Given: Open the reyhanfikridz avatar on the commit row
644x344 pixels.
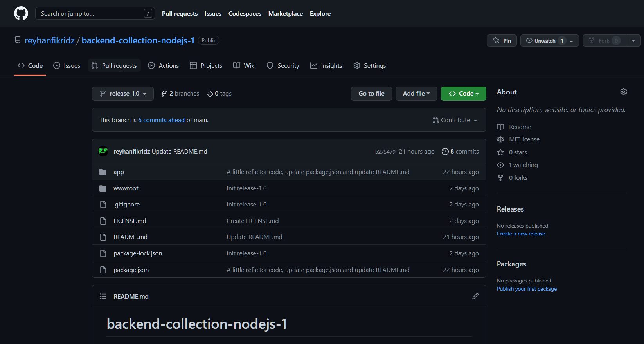Looking at the screenshot, I should coord(103,151).
